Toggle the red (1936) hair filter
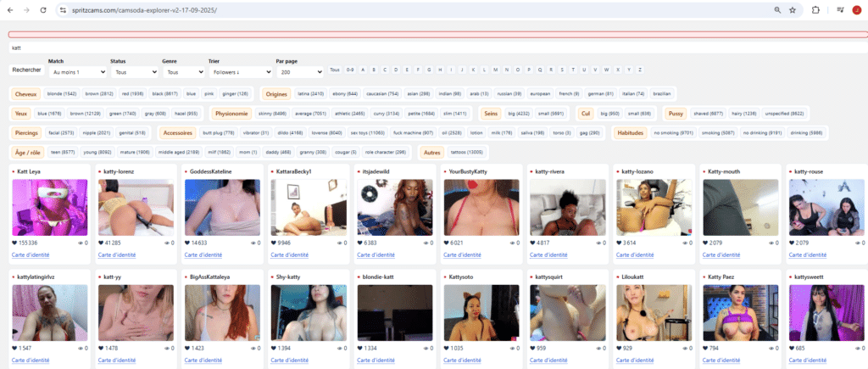 coord(133,94)
